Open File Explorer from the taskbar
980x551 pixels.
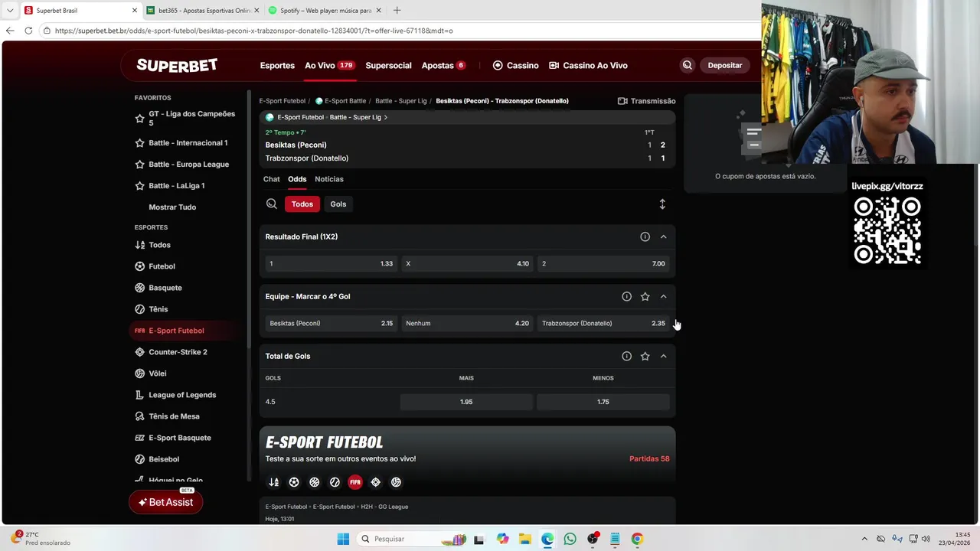pyautogui.click(x=525, y=539)
